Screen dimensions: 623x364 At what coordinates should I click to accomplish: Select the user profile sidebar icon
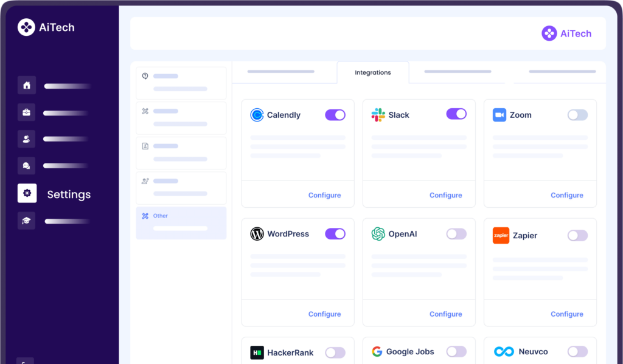coord(27,139)
